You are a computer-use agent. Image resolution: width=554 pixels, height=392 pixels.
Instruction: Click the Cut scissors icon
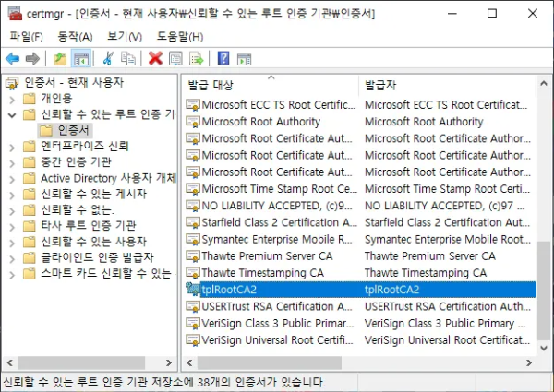(x=108, y=59)
